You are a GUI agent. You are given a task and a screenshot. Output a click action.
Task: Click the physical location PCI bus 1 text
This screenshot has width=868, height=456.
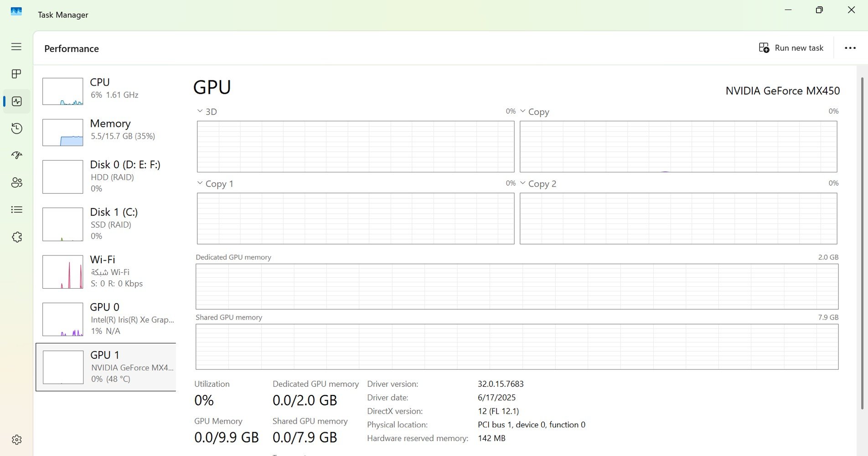[532, 425]
